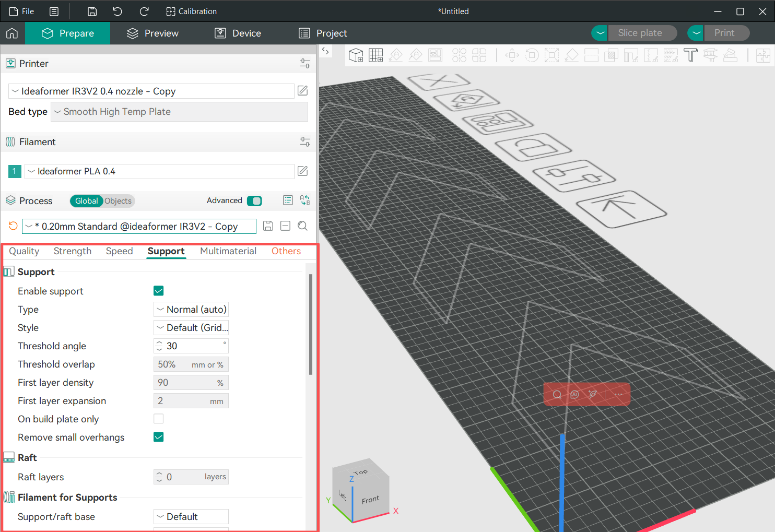Click the Cut tool icon
775x532 pixels.
pos(591,55)
